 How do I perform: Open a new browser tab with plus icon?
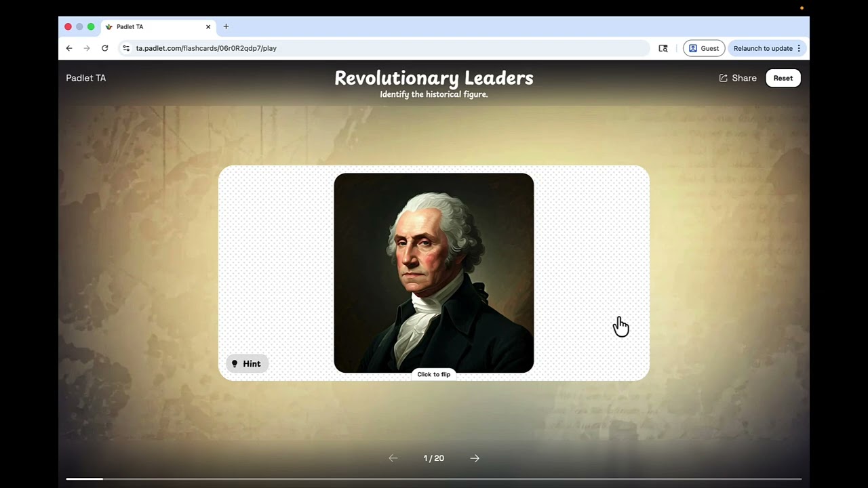pyautogui.click(x=226, y=26)
